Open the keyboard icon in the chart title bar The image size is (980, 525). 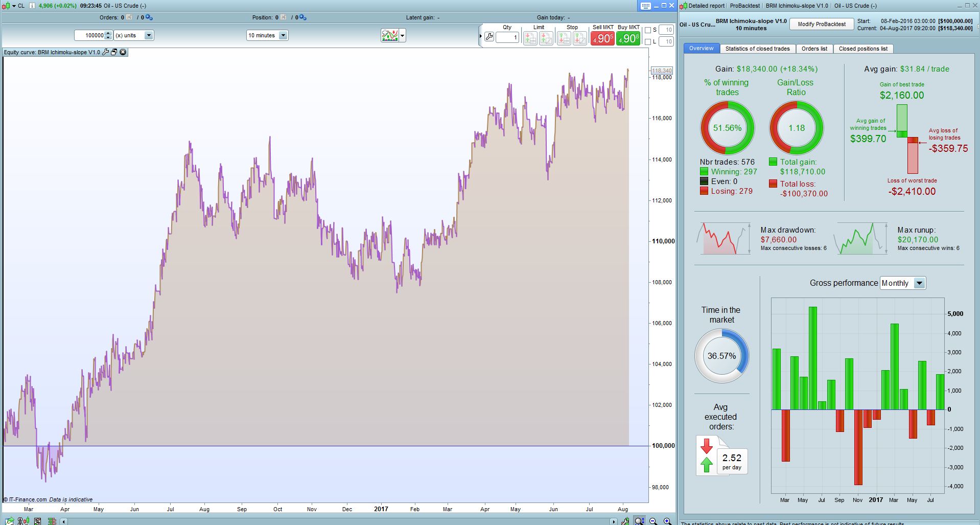[646, 6]
